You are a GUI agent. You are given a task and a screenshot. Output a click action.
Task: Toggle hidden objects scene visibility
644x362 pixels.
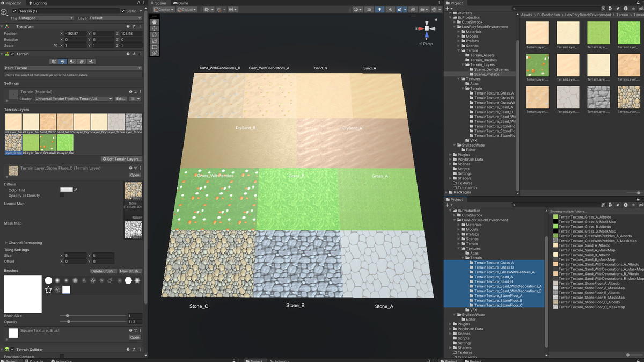(413, 10)
